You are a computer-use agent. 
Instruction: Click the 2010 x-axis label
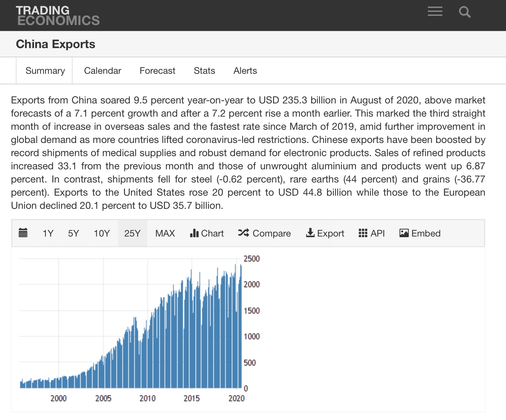tap(147, 398)
